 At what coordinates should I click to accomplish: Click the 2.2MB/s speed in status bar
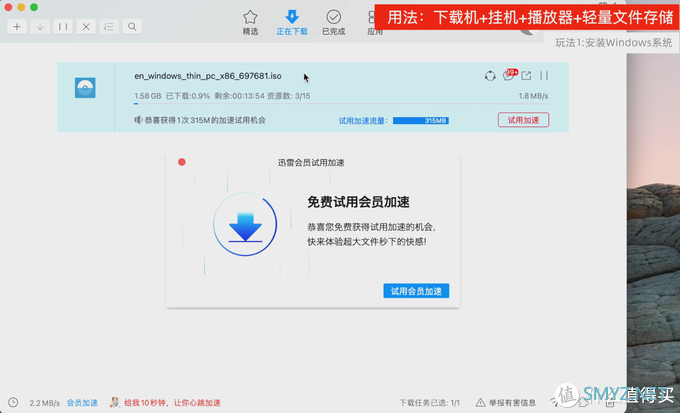point(44,403)
